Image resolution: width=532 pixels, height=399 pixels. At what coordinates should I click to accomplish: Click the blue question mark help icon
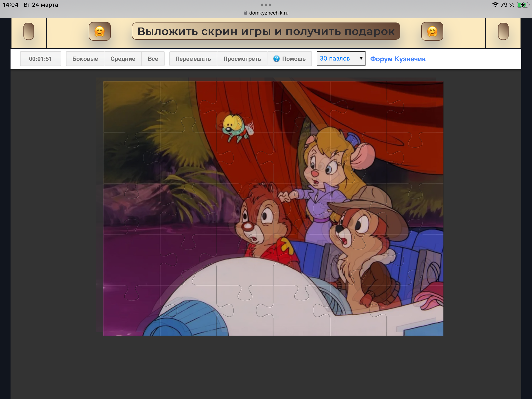(276, 59)
